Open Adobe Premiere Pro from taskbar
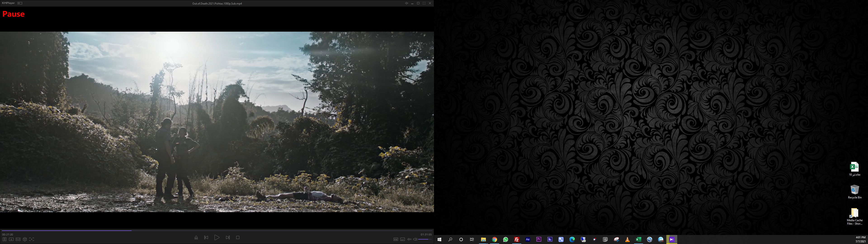868x244 pixels. coord(539,239)
